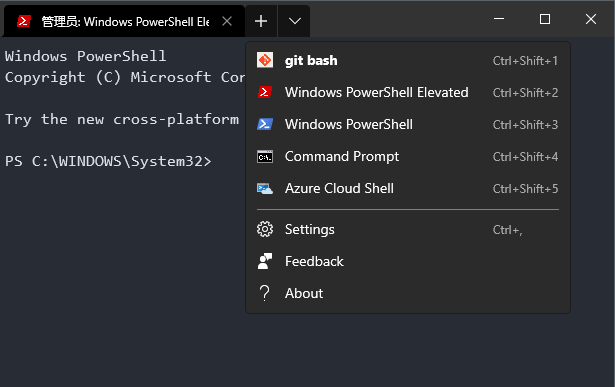Close the PowerShell Elevated tab
Screen dimensions: 615x387
click(227, 21)
